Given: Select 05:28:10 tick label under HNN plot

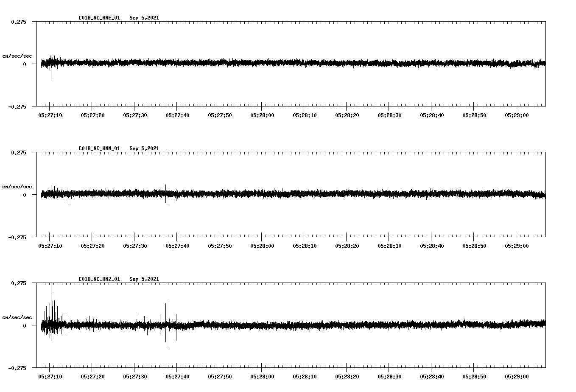Looking at the screenshot, I should 305,246.
